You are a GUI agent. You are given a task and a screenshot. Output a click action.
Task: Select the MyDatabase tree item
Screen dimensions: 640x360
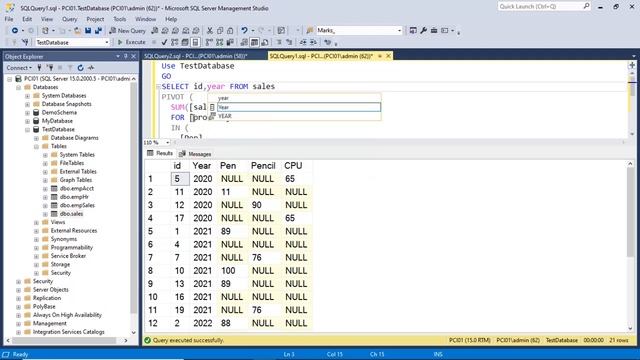(57, 121)
